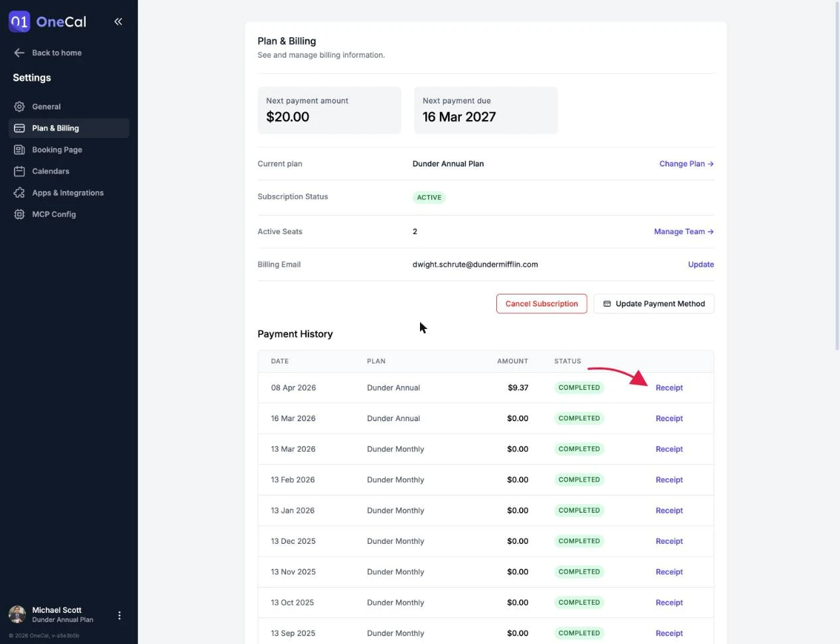840x644 pixels.
Task: Open Receipt for 13 Mar 2026 payment
Action: click(x=669, y=449)
